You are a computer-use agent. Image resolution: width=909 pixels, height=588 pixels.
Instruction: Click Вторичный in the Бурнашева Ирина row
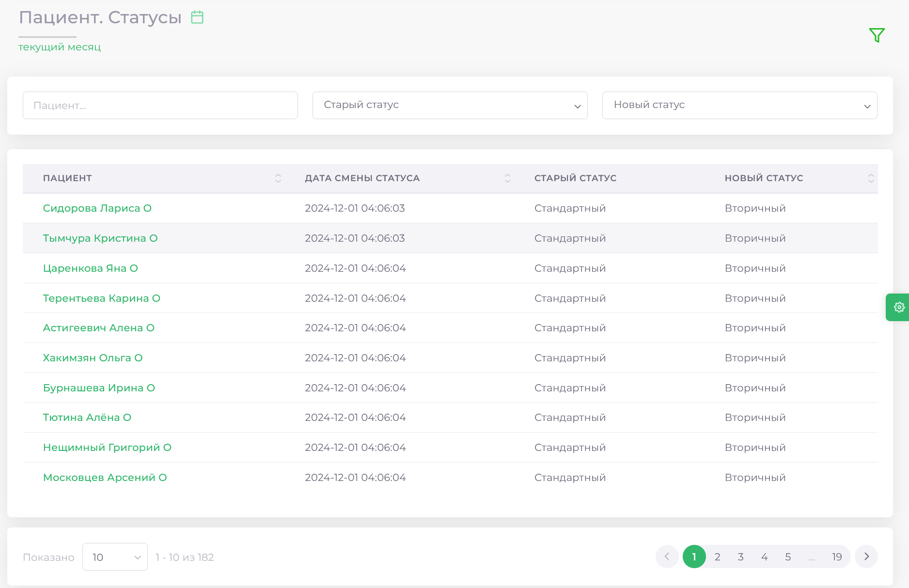755,388
